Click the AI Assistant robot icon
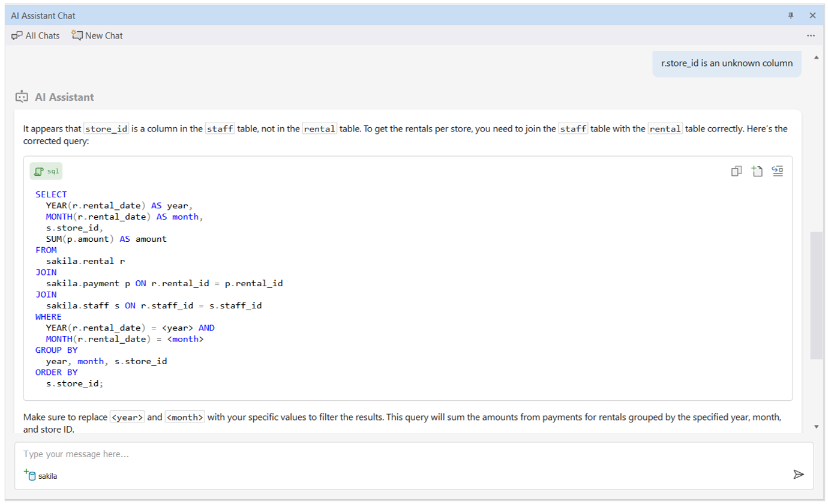 pos(22,97)
